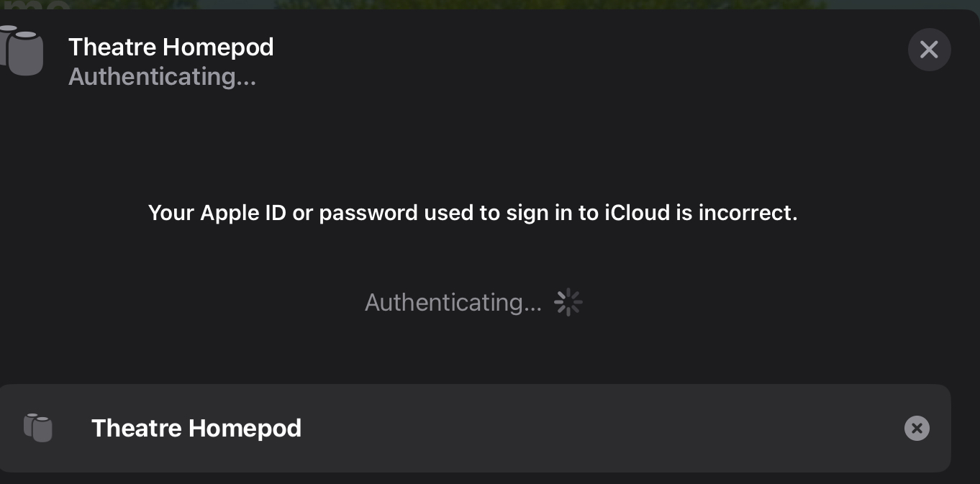The width and height of the screenshot is (980, 484).
Task: Tap the large HomePod pair icon in header
Action: 21,50
